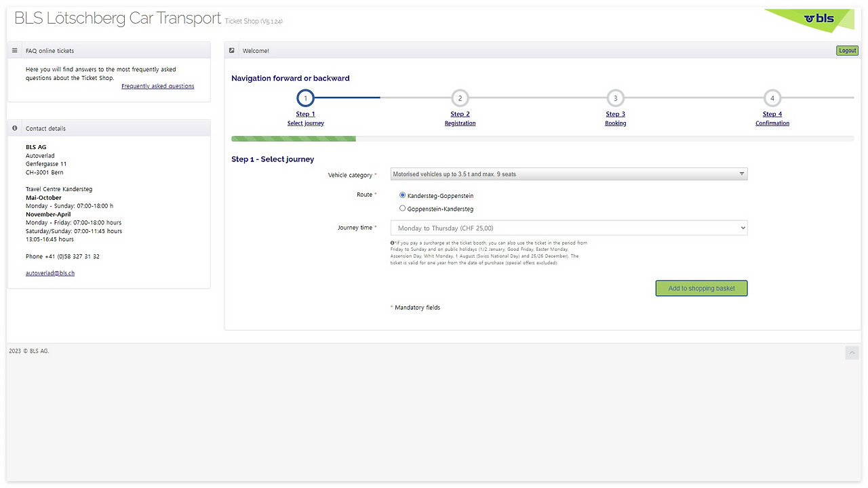Log out using the Logout button
The height and width of the screenshot is (488, 868).
(x=847, y=51)
